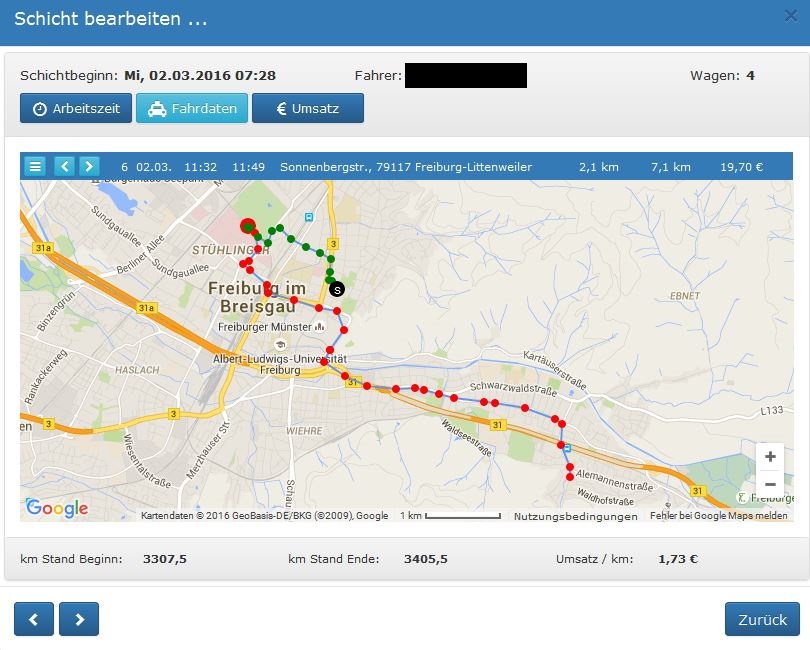
Task: Open Nutzungsbedingungen link
Action: pyautogui.click(x=575, y=516)
